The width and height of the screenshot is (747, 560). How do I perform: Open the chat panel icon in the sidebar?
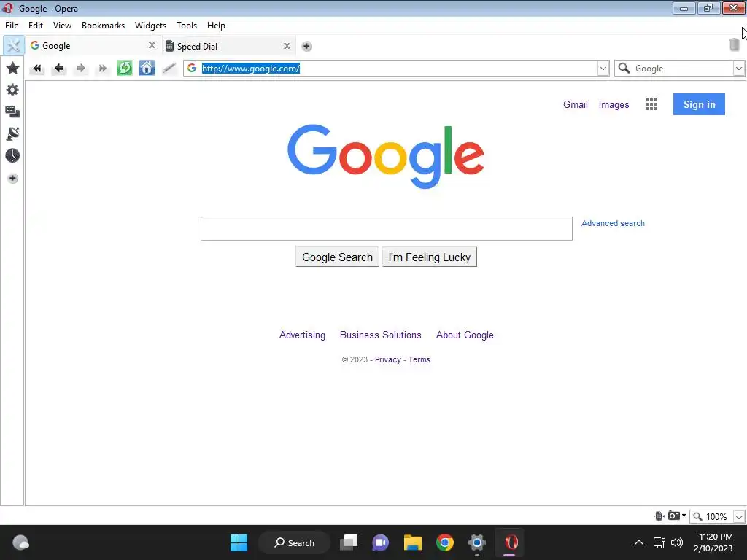click(12, 112)
